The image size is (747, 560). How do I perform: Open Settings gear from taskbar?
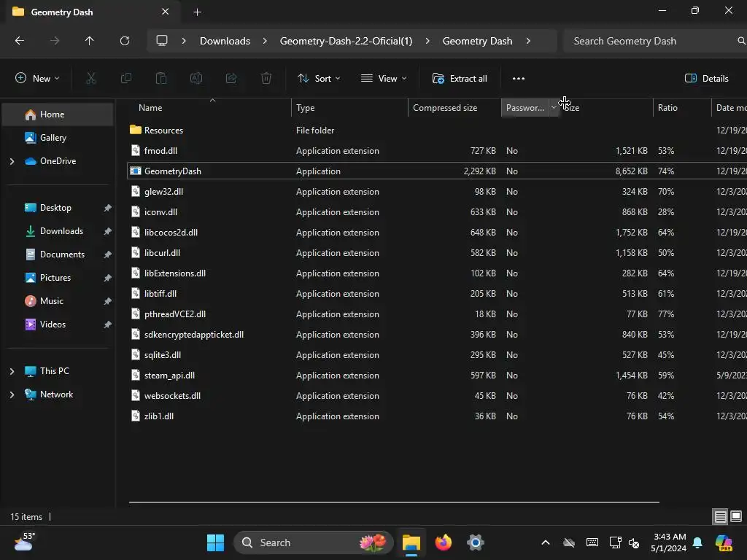(476, 542)
